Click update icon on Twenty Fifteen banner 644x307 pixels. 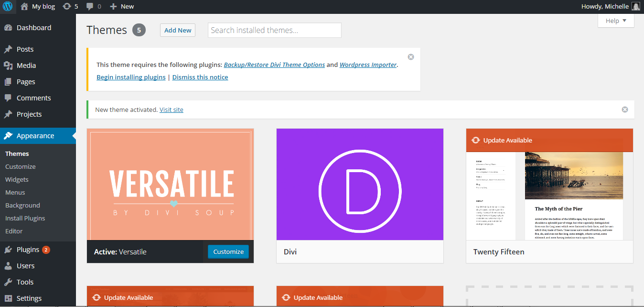tap(475, 140)
